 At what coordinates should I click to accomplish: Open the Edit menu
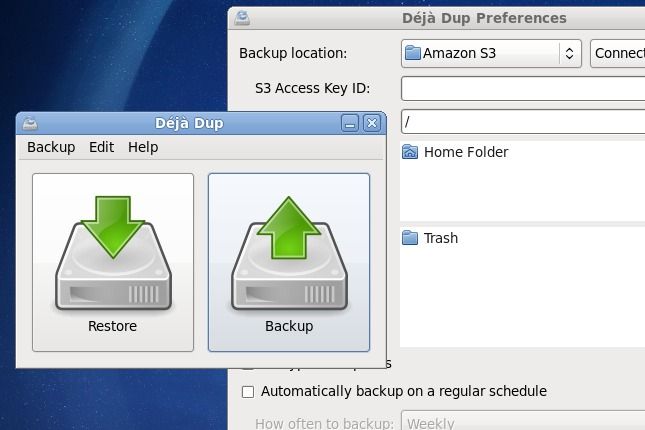click(x=101, y=147)
